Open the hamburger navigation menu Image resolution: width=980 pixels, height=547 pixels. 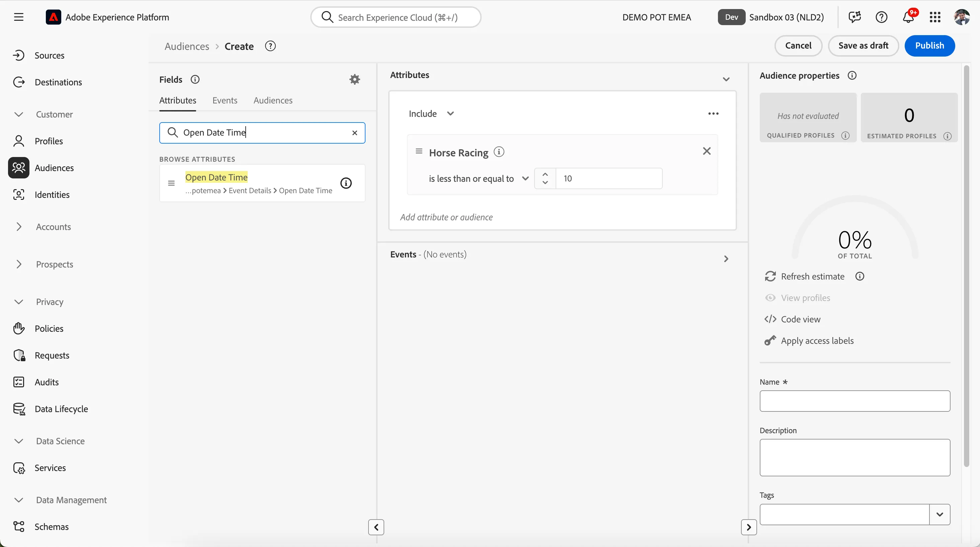tap(19, 17)
